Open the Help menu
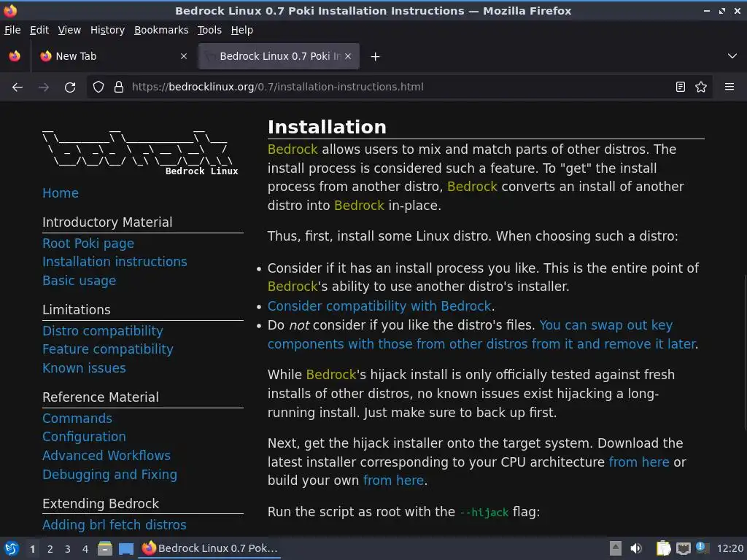747x560 pixels. (242, 30)
